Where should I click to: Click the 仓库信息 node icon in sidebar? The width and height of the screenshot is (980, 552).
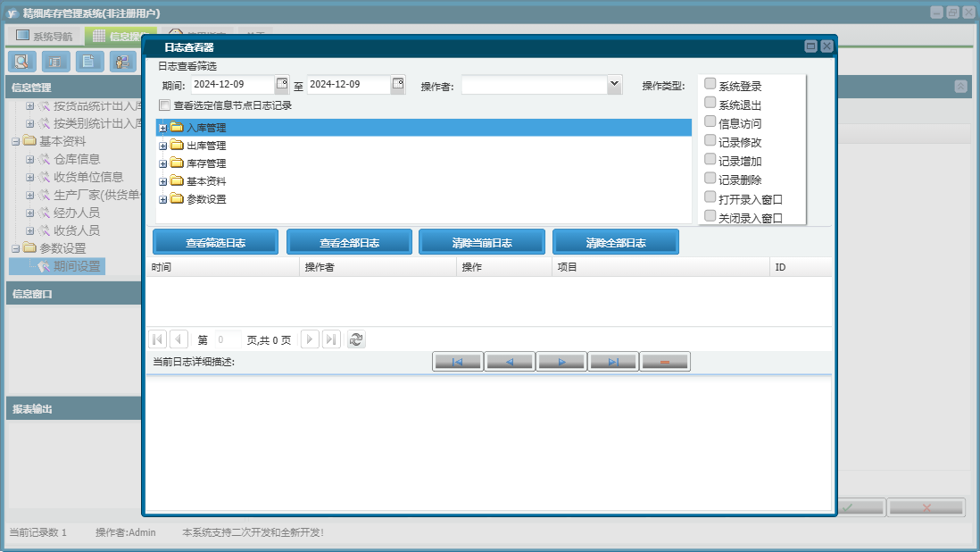(x=44, y=159)
